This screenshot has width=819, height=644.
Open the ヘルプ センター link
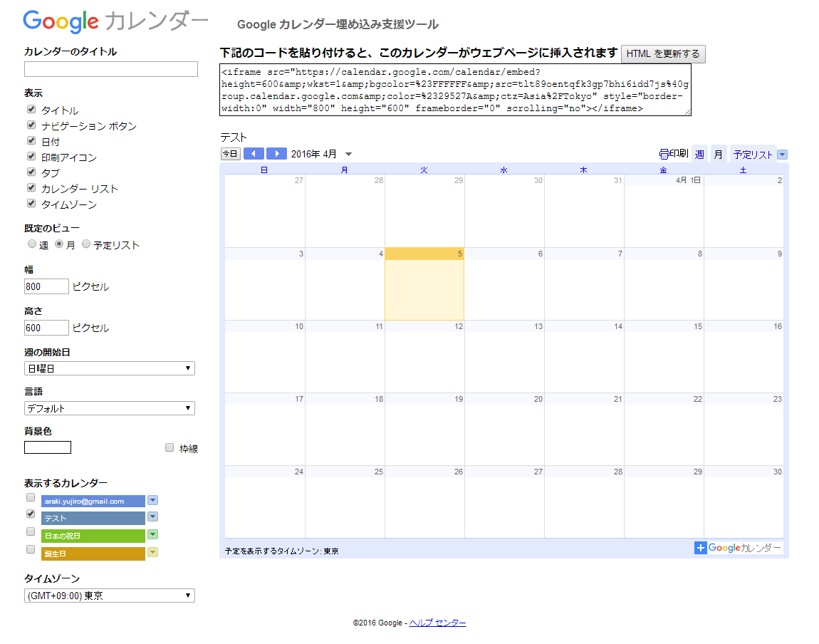coord(438,623)
